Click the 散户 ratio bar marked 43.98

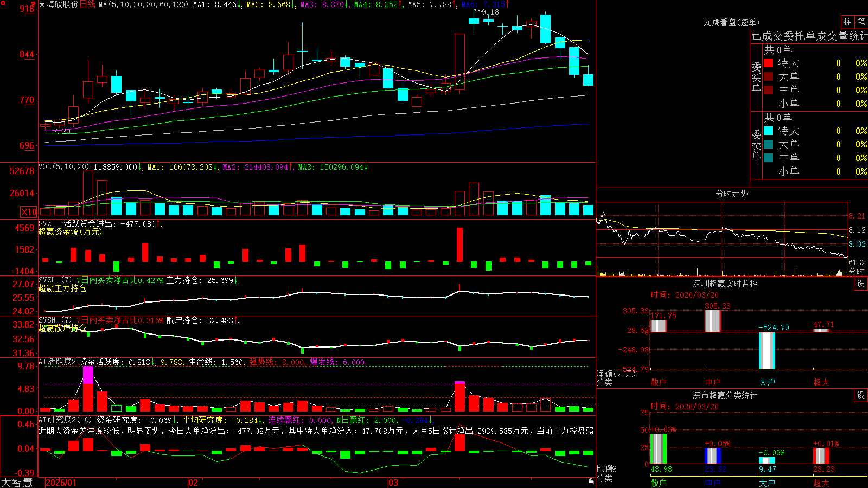(659, 449)
